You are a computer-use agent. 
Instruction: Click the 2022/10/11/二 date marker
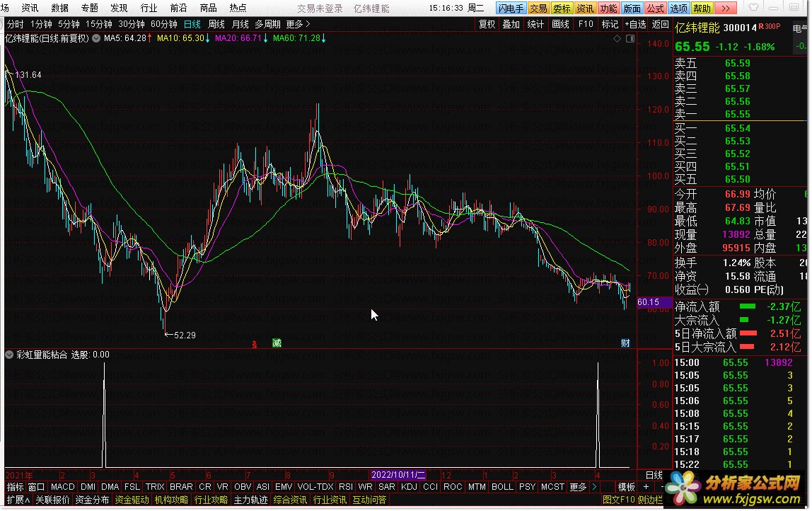[x=398, y=475]
